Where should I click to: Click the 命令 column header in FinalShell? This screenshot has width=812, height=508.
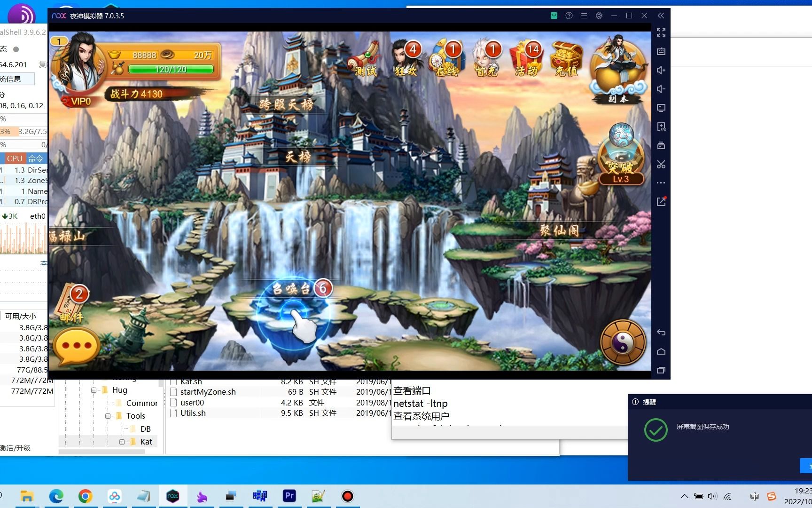[x=36, y=159]
